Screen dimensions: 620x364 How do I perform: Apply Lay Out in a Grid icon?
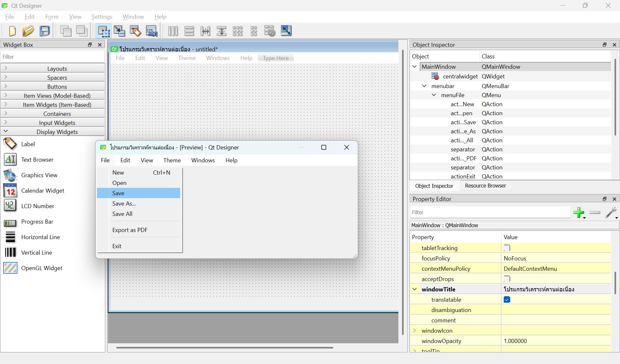click(238, 31)
